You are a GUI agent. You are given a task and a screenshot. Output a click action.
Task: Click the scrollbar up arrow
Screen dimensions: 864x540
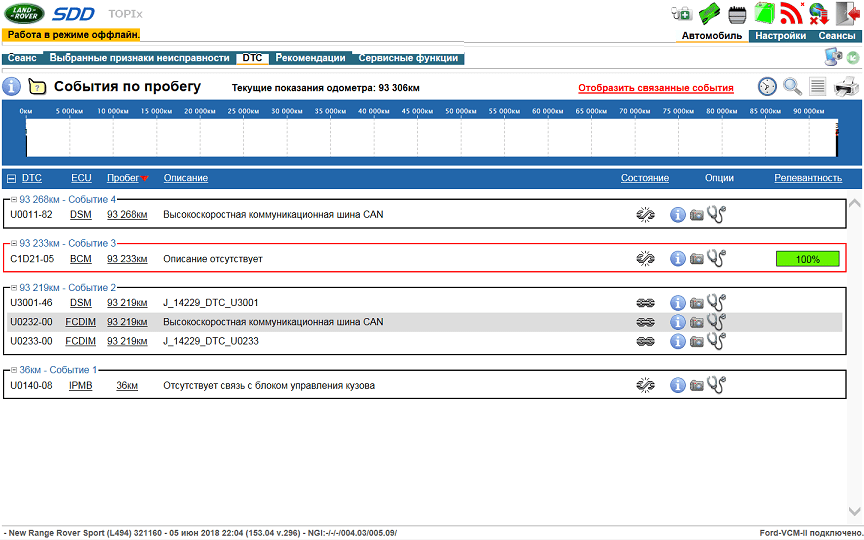[x=855, y=203]
